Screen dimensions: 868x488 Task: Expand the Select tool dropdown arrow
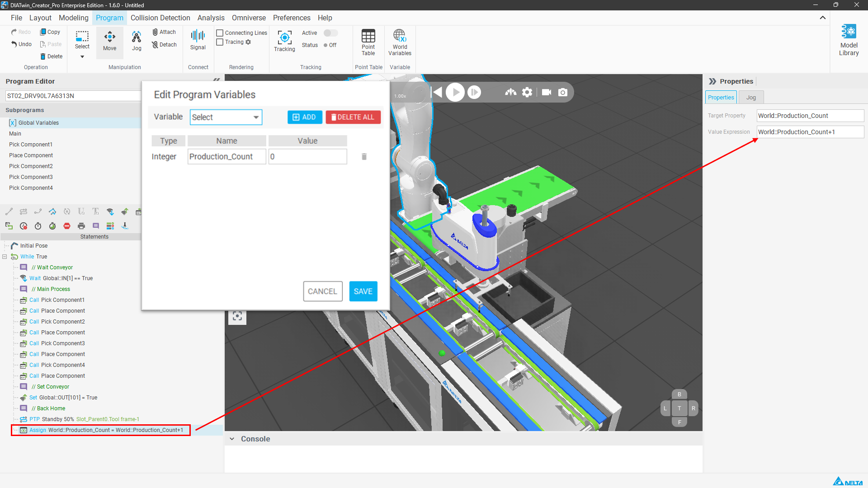82,57
